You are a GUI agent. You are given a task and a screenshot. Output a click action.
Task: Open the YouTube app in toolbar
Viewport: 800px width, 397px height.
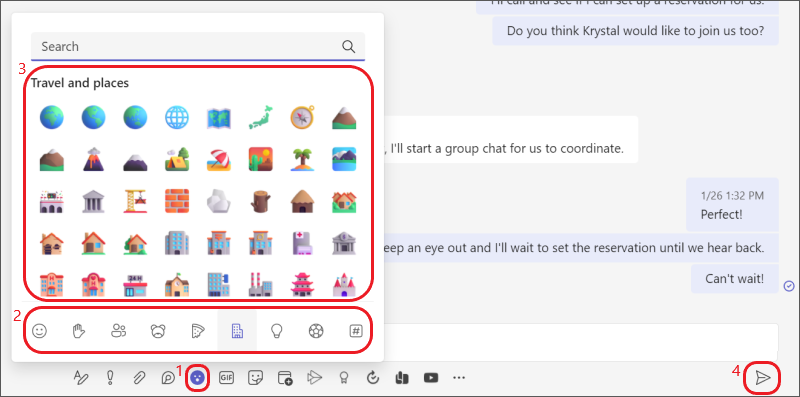pos(431,378)
